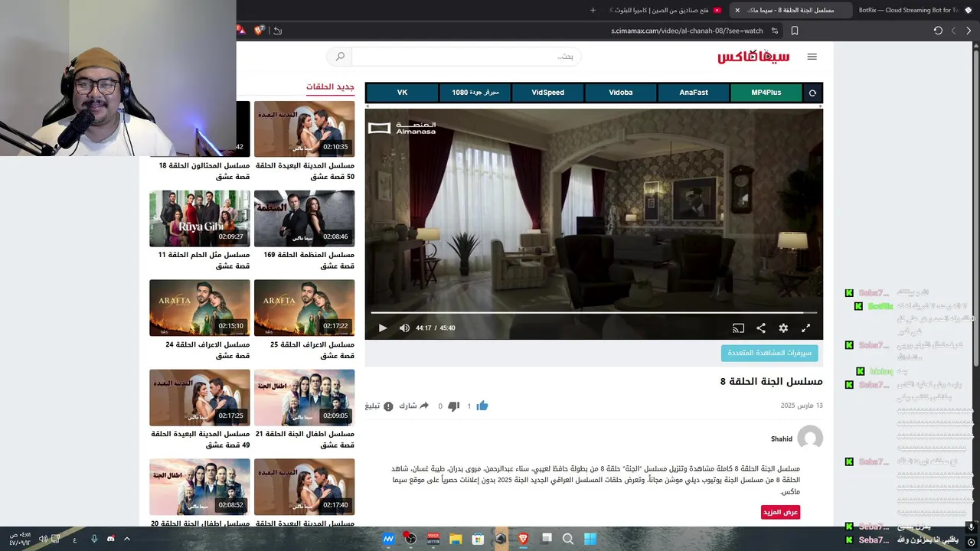This screenshot has width=980, height=551.
Task: Click the شارك share arrow link
Action: [413, 406]
